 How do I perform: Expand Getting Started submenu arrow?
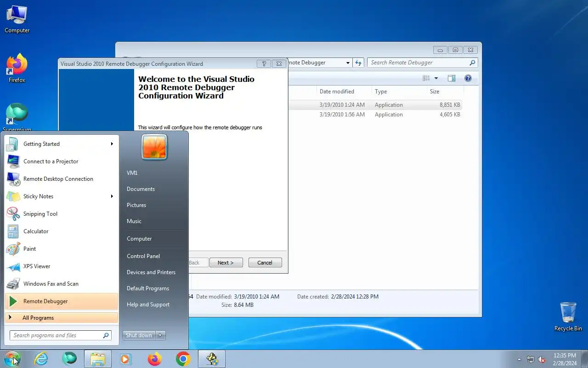[112, 144]
